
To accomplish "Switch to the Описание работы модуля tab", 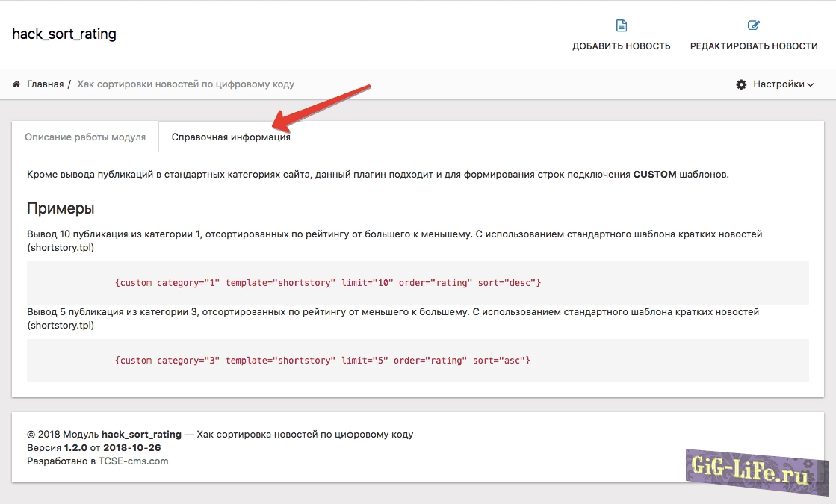I will pos(85,137).
